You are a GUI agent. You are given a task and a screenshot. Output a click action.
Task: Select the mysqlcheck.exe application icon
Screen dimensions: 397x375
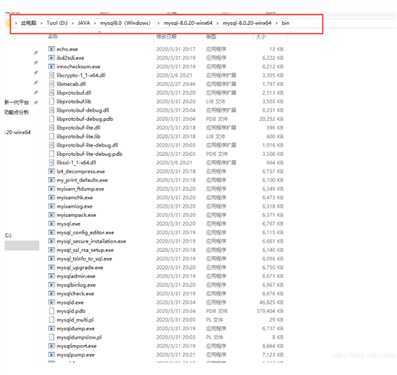coord(51,293)
